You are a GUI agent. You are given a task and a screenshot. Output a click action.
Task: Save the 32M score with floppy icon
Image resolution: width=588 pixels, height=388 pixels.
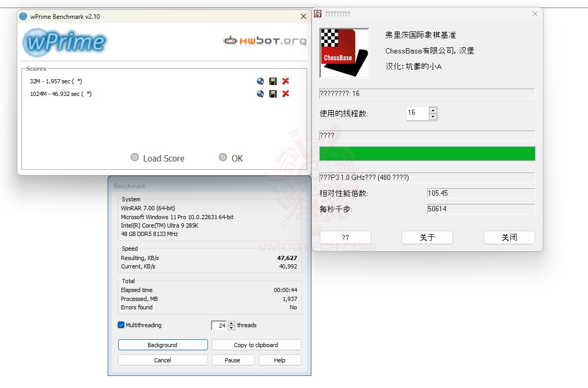tap(273, 81)
